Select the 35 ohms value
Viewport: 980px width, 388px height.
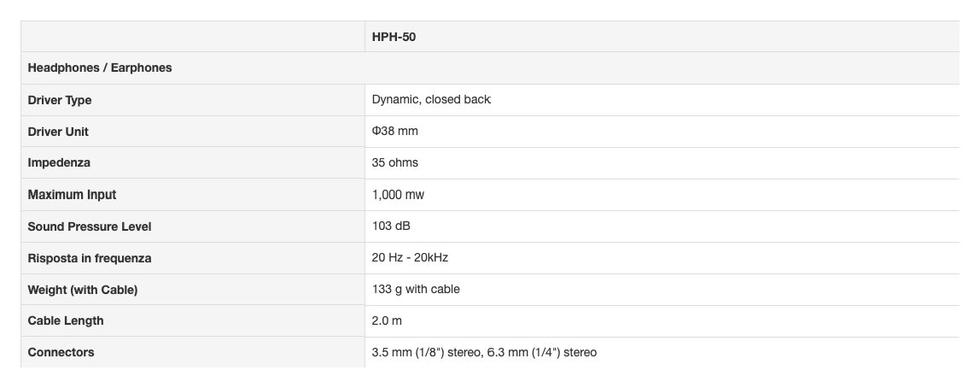(x=395, y=162)
